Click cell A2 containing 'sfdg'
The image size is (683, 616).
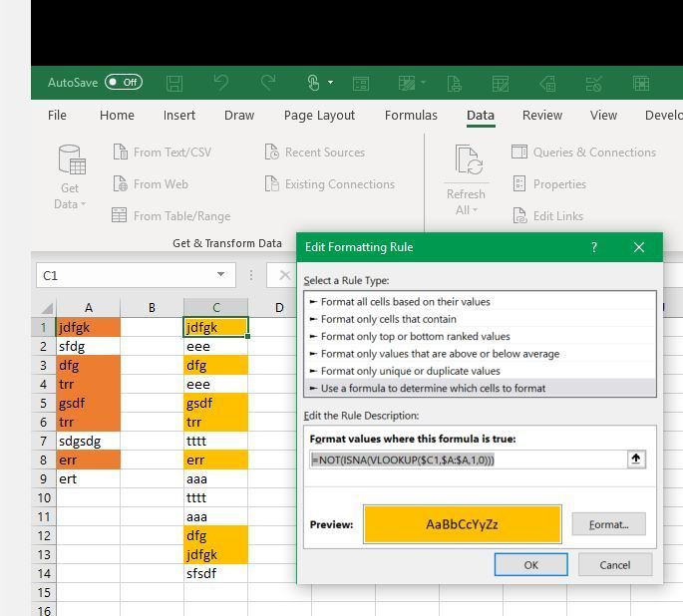point(89,346)
